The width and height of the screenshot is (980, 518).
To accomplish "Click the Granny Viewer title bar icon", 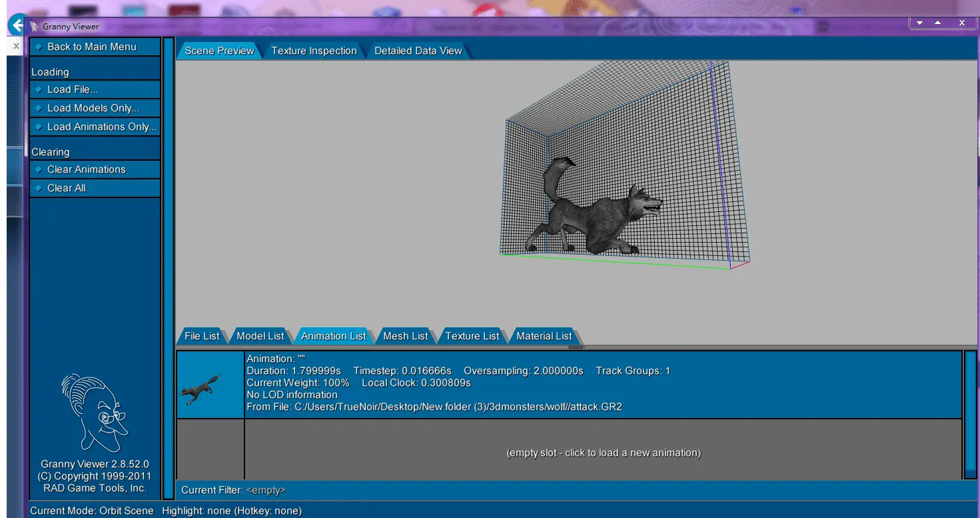I will point(35,27).
